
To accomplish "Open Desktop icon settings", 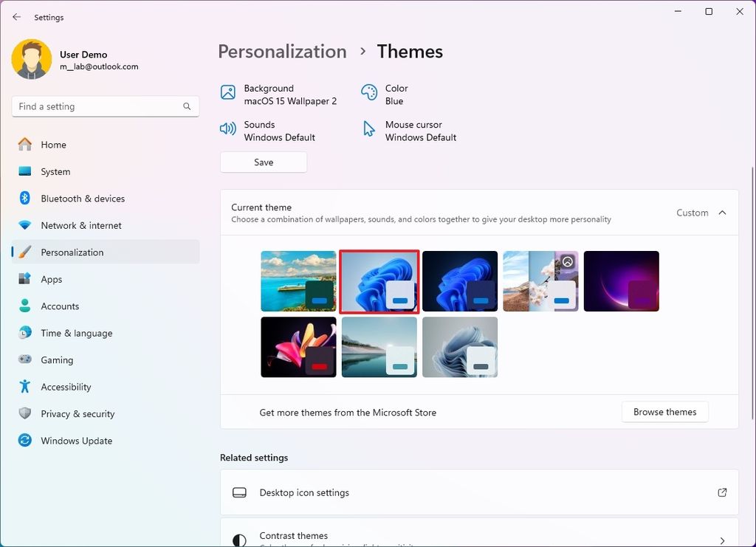I will 479,492.
